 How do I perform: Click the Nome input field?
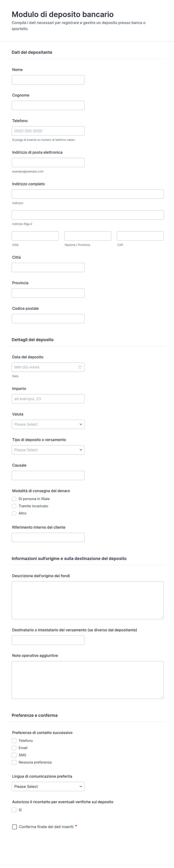tap(48, 80)
